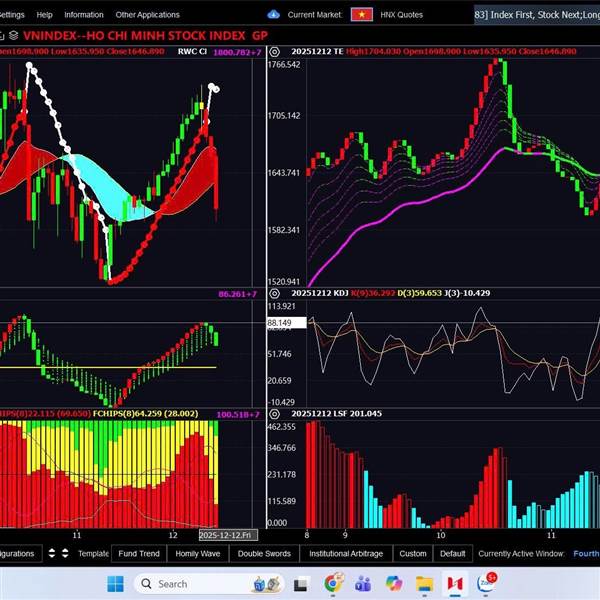Open the Help menu
Image resolution: width=600 pixels, height=600 pixels.
click(45, 15)
